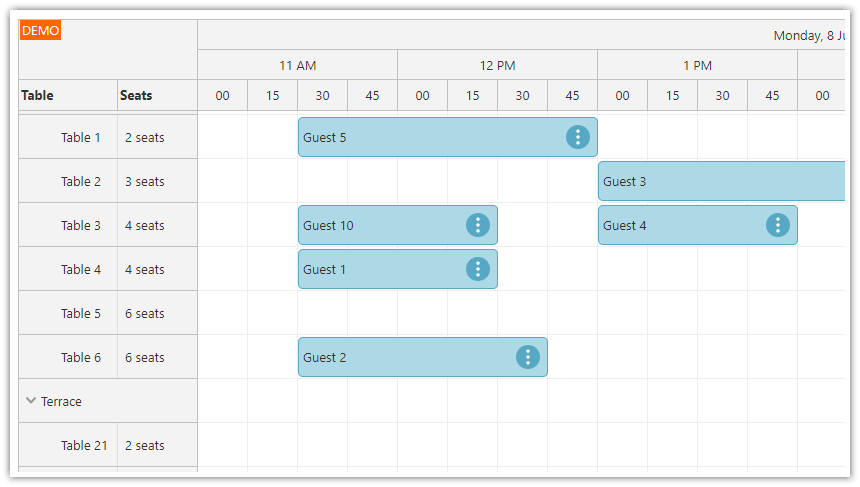
Task: Click the DEMO badge
Action: pyautogui.click(x=41, y=31)
